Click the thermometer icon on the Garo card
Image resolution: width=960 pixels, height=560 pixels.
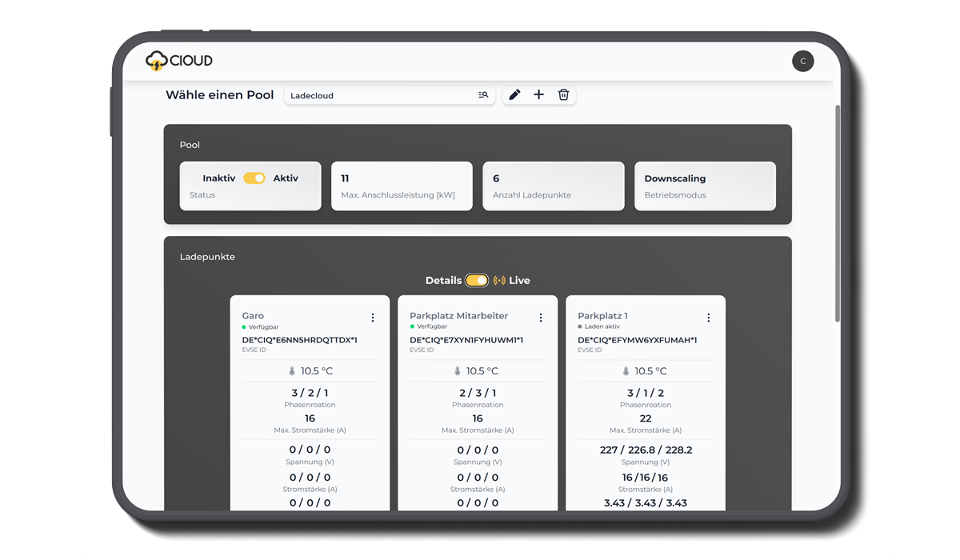tap(292, 371)
